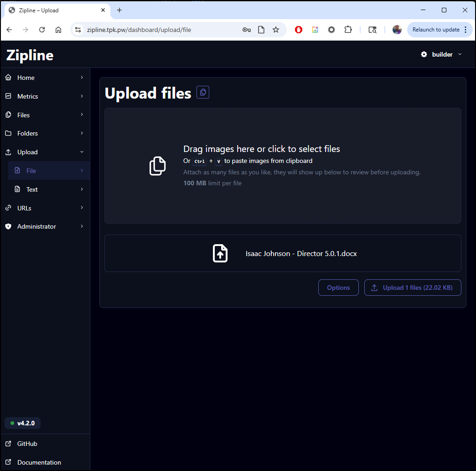Open Administrator in the sidebar
The height and width of the screenshot is (471, 476).
[45, 226]
